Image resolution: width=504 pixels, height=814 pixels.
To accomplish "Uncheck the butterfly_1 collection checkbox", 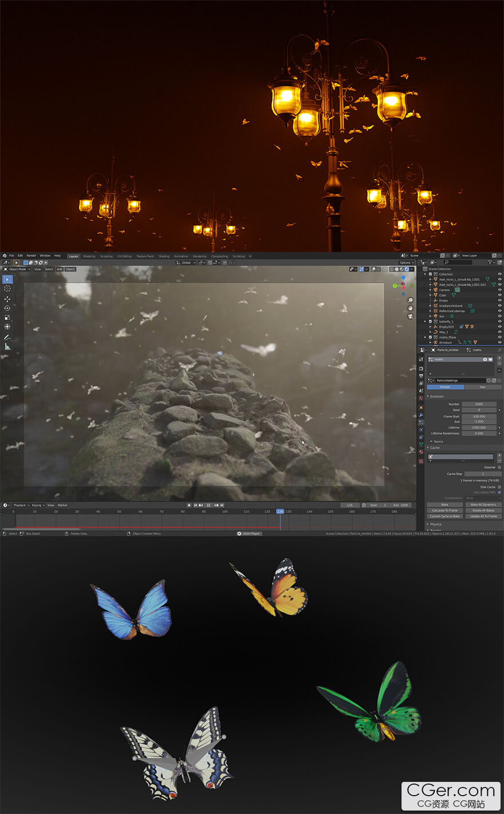I will tap(431, 322).
